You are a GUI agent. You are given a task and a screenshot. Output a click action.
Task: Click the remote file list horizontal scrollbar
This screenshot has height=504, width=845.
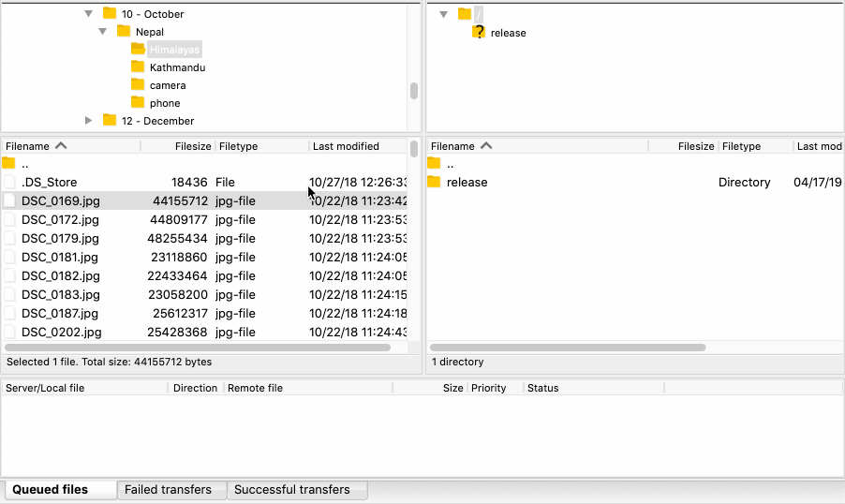(568, 348)
